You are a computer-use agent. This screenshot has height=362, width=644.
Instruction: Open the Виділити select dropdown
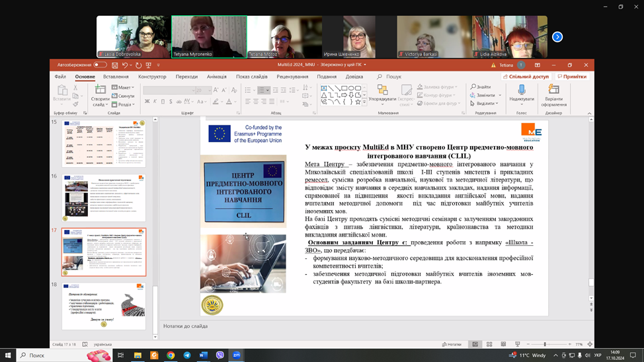coord(484,104)
